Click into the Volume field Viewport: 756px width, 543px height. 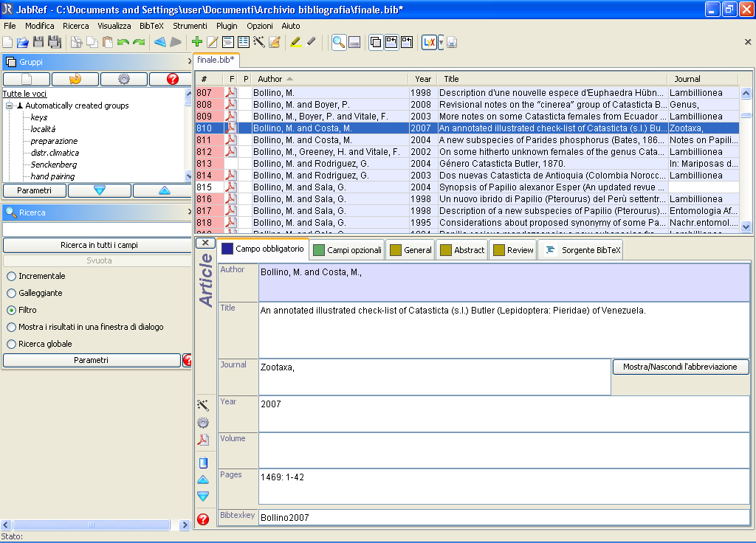coord(504,450)
